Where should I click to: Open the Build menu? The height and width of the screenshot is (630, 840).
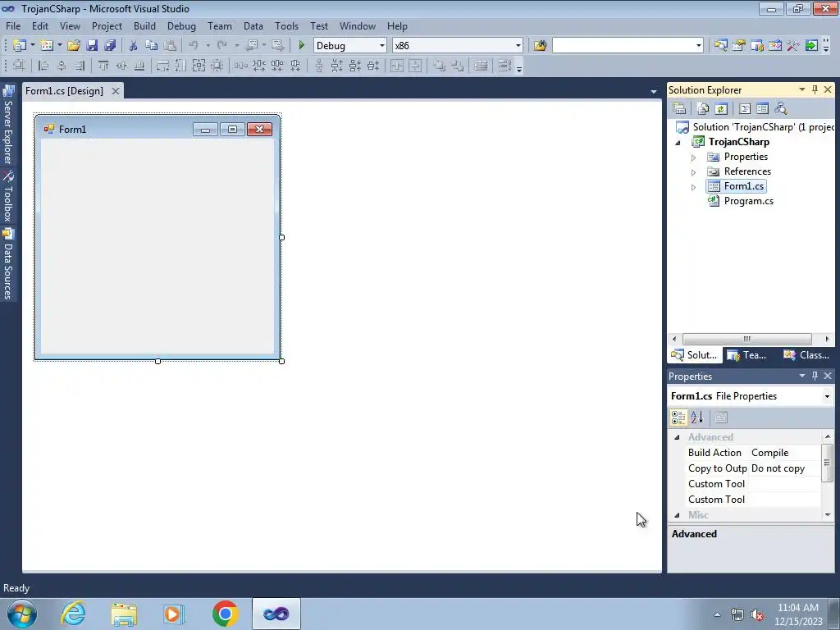144,25
